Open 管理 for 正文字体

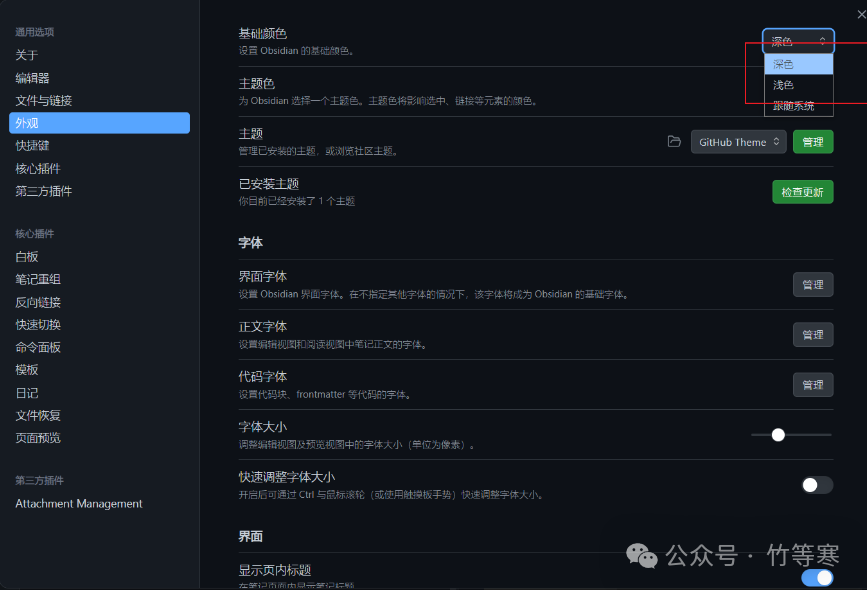812,334
